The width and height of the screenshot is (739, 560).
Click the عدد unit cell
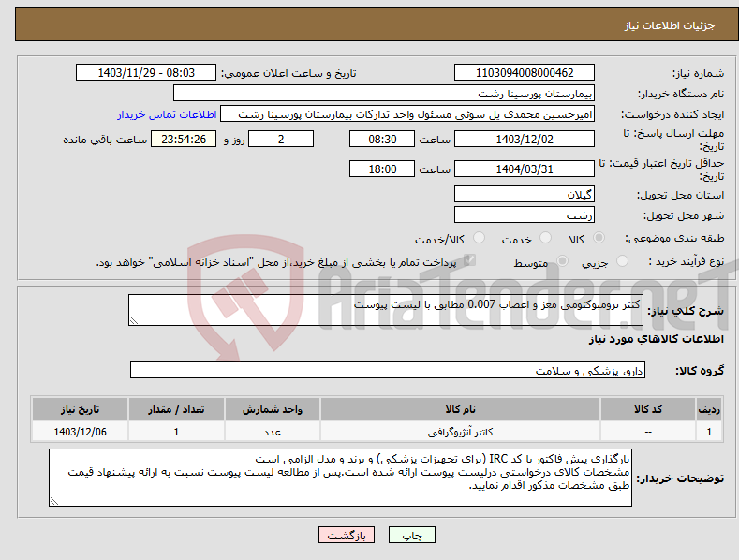[273, 432]
